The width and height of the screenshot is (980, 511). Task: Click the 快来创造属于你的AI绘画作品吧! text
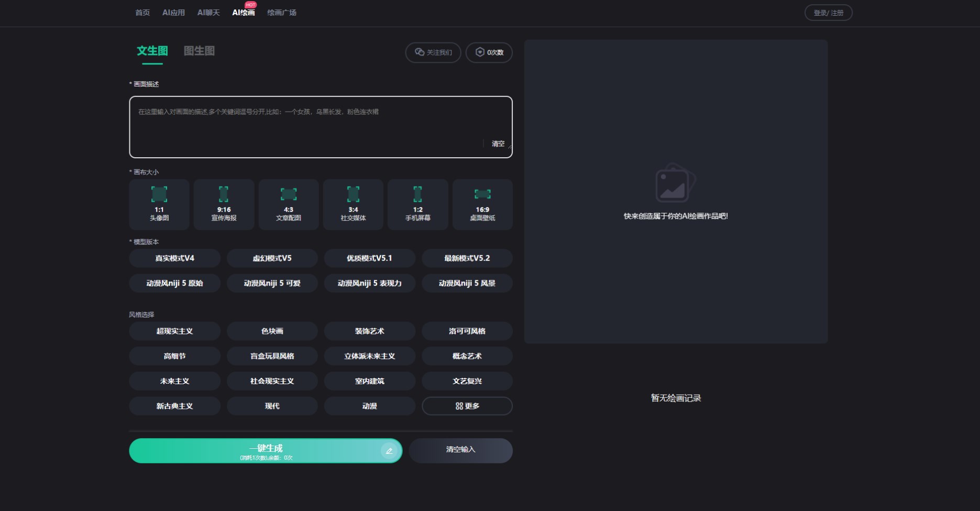(676, 216)
